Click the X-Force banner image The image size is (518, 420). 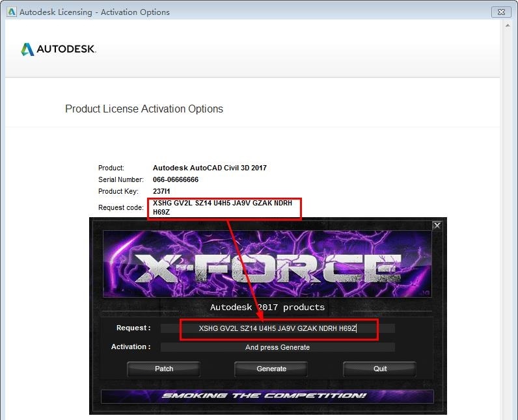click(267, 264)
